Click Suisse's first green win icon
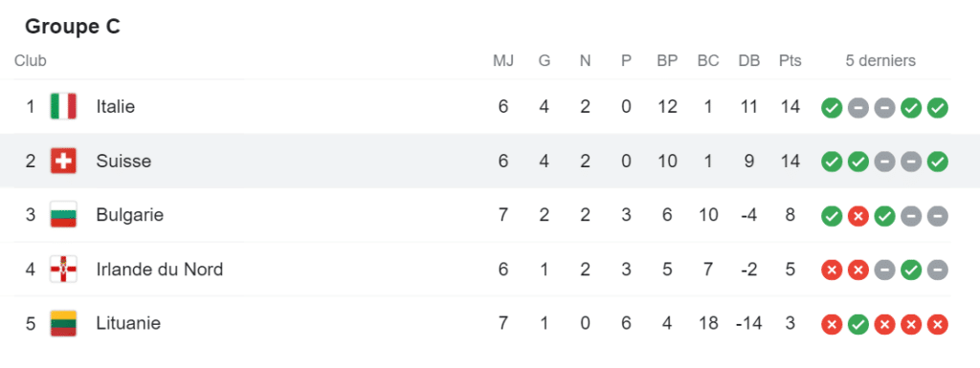 point(832,162)
